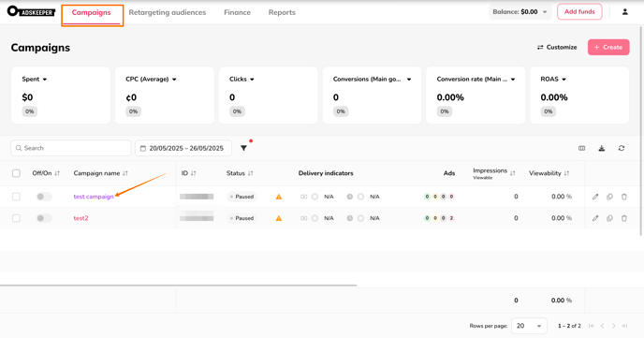Viewport: 644px width, 338px height.
Task: Click the horizontal table scrollbar
Action: click(x=178, y=285)
